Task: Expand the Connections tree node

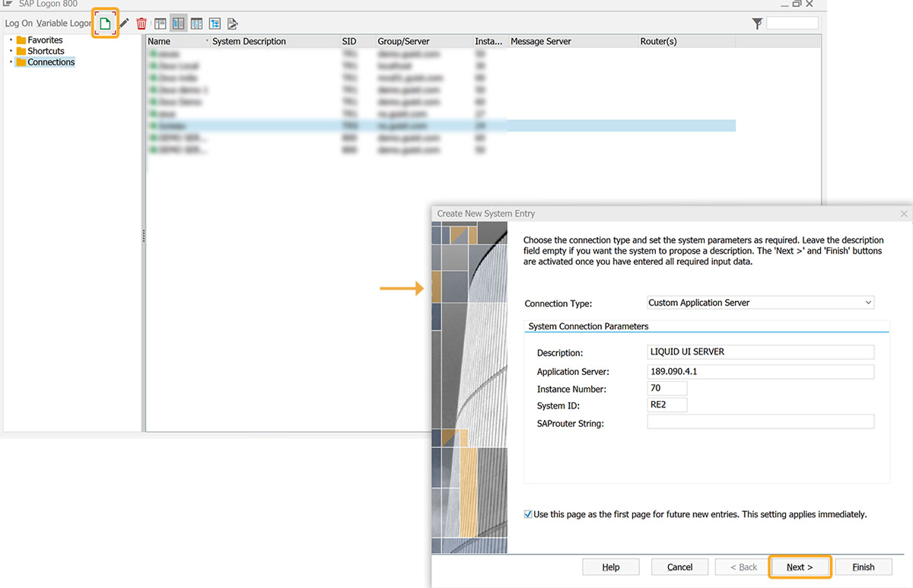Action: (11, 62)
